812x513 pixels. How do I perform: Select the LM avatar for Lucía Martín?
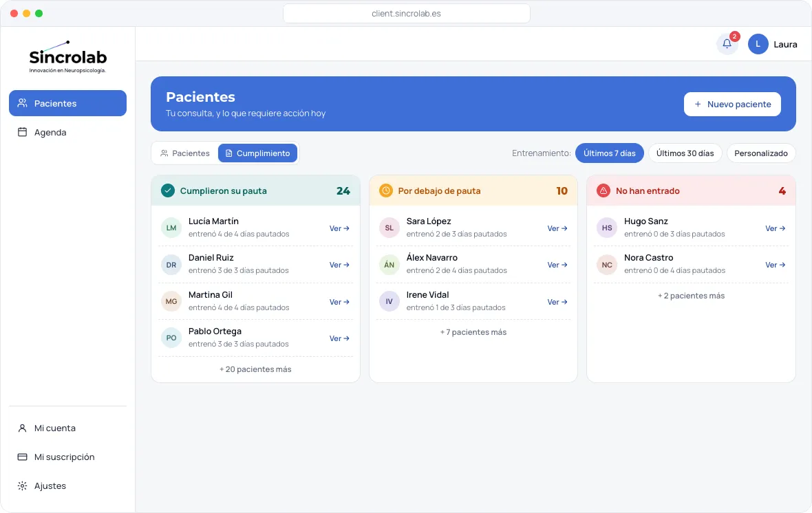171,228
